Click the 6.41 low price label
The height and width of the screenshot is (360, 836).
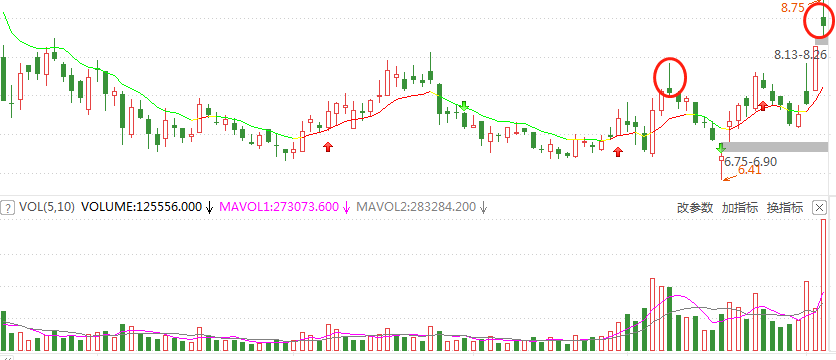(x=750, y=171)
